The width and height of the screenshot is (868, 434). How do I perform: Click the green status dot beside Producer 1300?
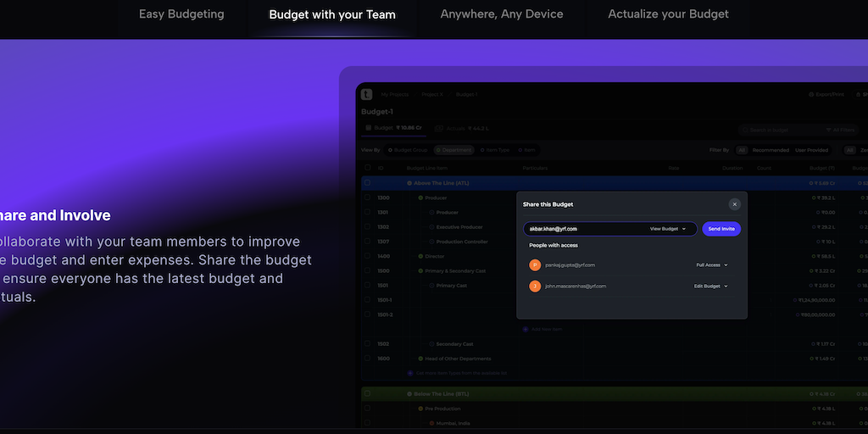click(x=420, y=198)
